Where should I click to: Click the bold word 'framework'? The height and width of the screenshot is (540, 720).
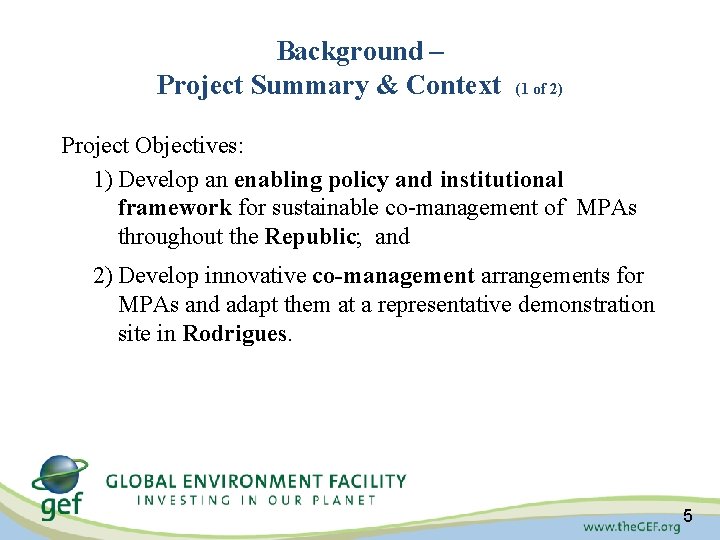[175, 208]
